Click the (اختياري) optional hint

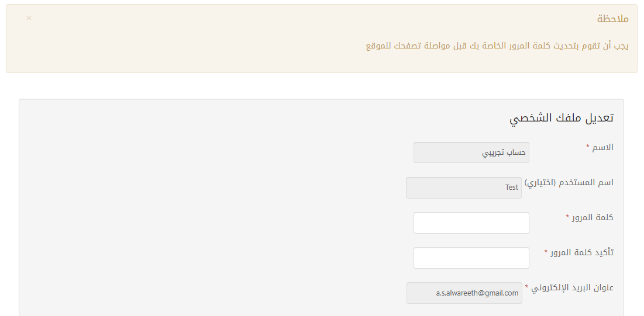coord(540,182)
